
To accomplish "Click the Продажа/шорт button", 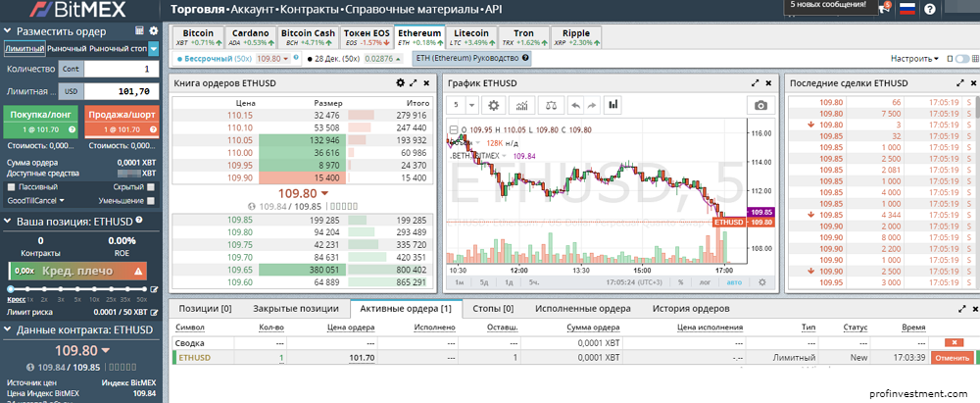I will [x=122, y=122].
